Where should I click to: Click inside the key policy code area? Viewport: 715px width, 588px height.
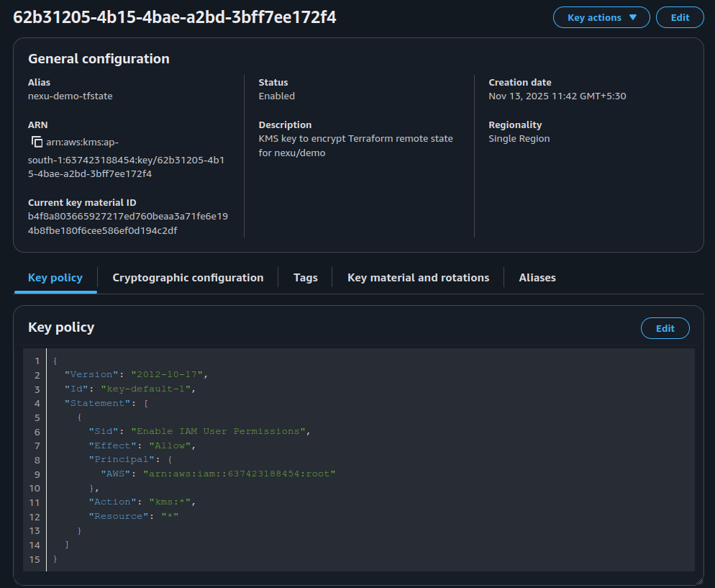click(x=360, y=461)
